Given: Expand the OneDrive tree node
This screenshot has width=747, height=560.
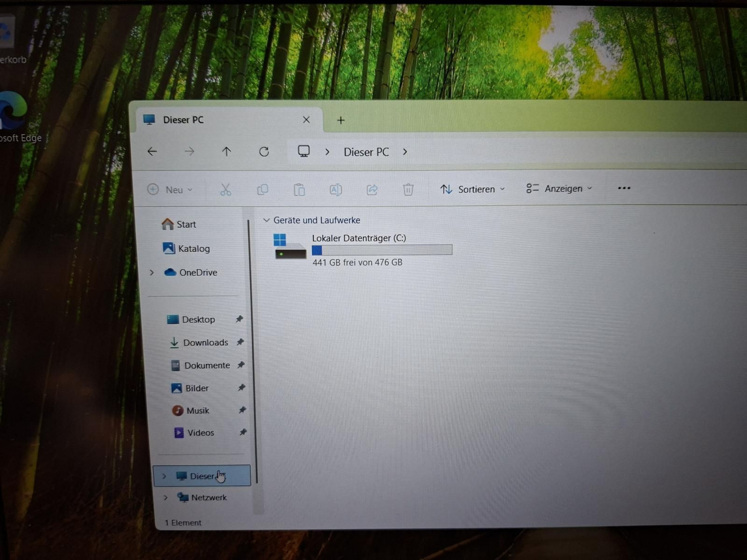Looking at the screenshot, I should 152,273.
